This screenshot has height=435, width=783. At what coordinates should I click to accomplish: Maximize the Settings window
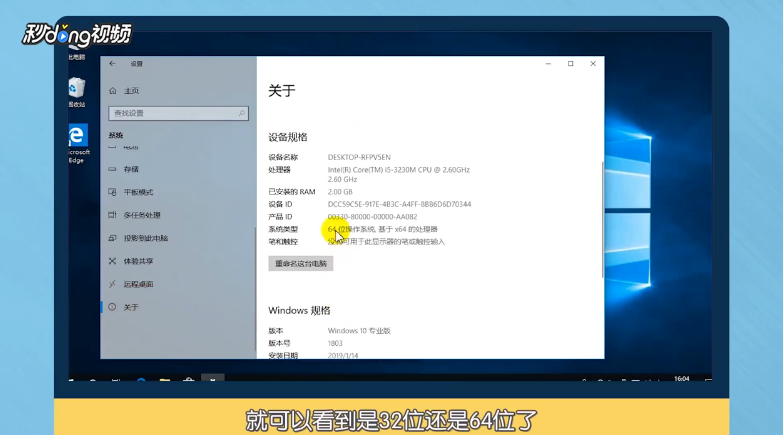571,64
